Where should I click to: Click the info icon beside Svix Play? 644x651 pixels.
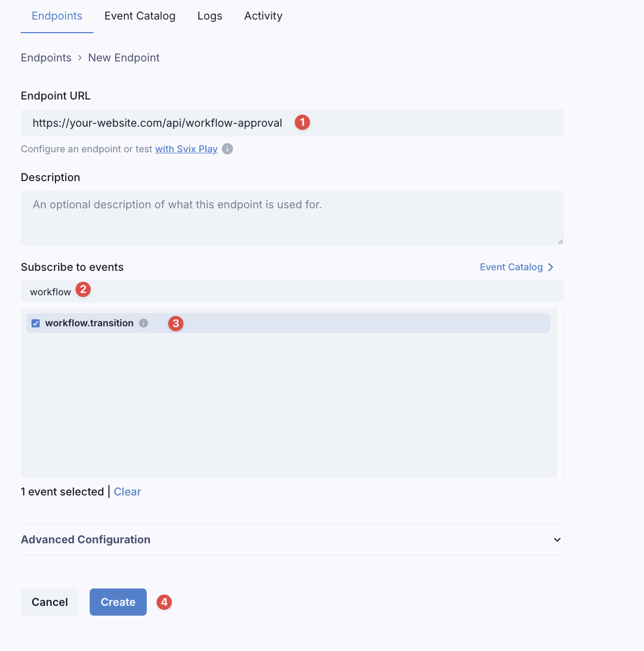(x=228, y=149)
